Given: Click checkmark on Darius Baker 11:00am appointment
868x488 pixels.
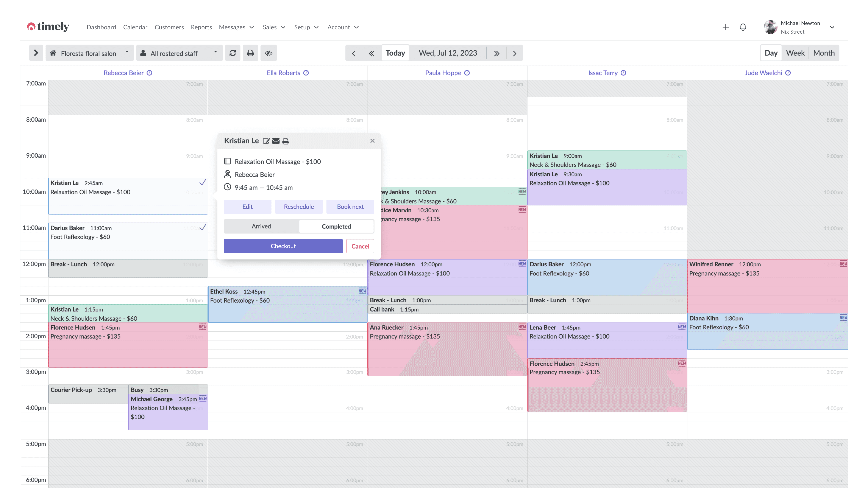Looking at the screenshot, I should pyautogui.click(x=203, y=228).
